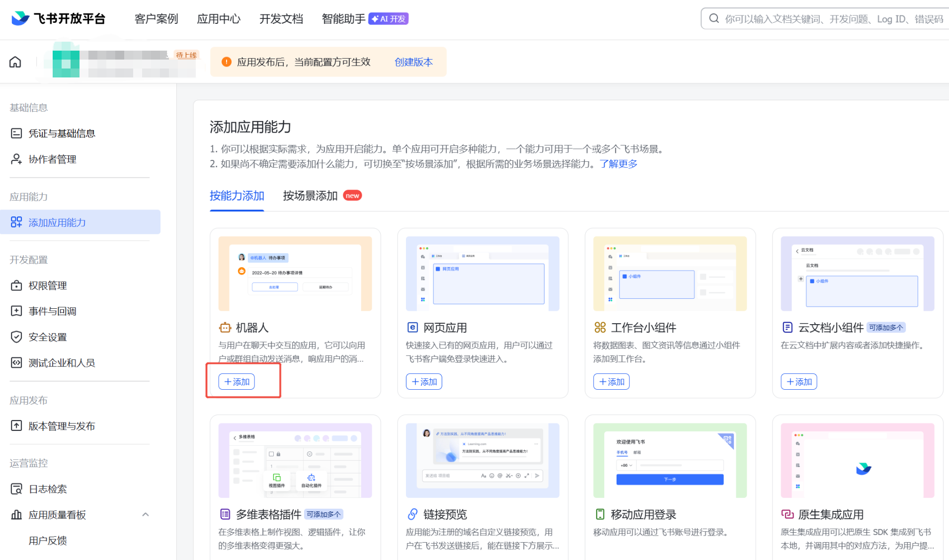Click the 创建版本 link
This screenshot has width=949, height=560.
coord(413,62)
